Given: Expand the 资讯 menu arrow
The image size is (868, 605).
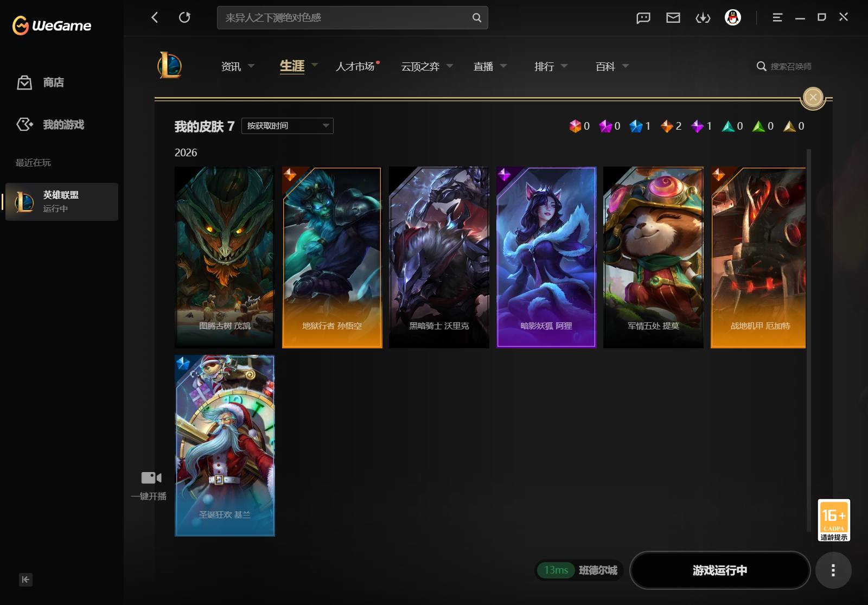Looking at the screenshot, I should pos(251,66).
